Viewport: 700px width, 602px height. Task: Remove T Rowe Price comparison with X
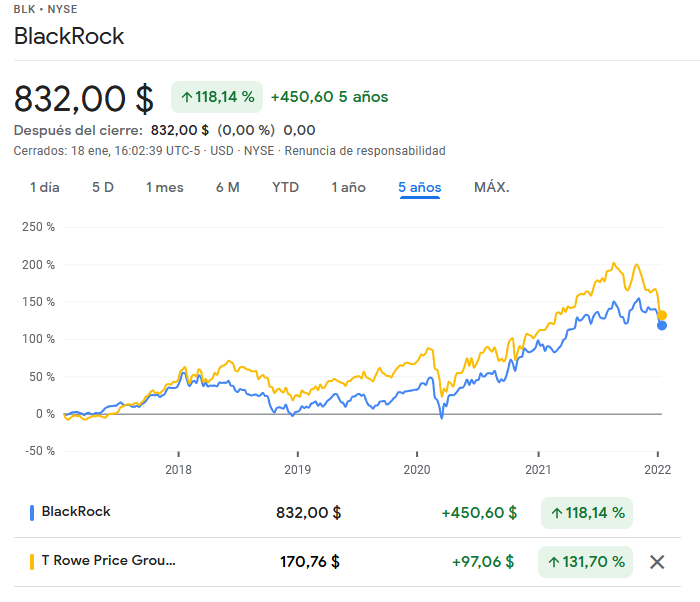657,562
